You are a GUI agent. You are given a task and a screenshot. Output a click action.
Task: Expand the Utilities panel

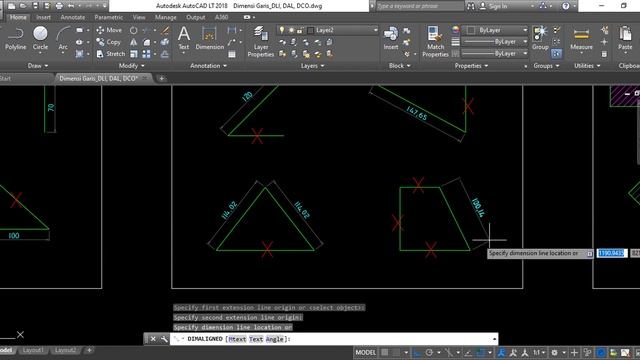[x=587, y=65]
